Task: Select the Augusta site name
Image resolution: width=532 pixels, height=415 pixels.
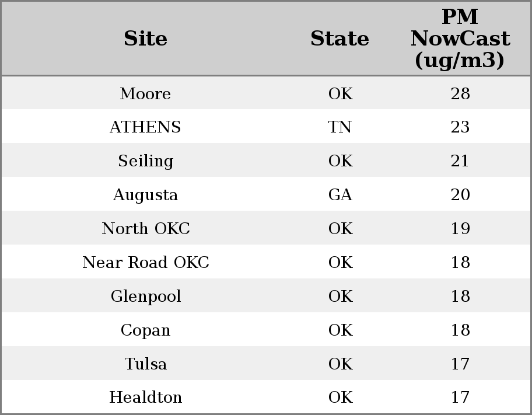Action: pos(145,195)
